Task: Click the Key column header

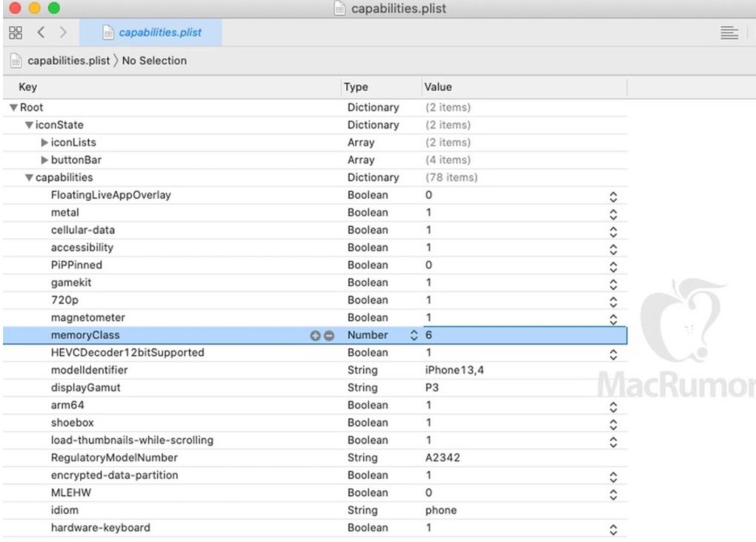Action: [x=27, y=87]
